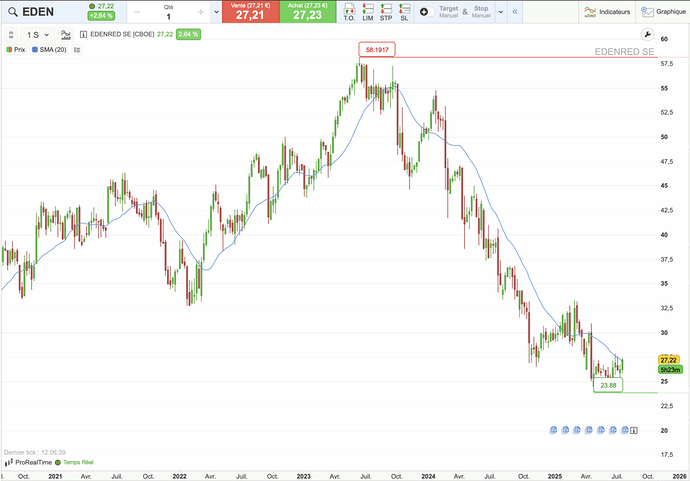Select the LIM limit order icon

pyautogui.click(x=367, y=12)
